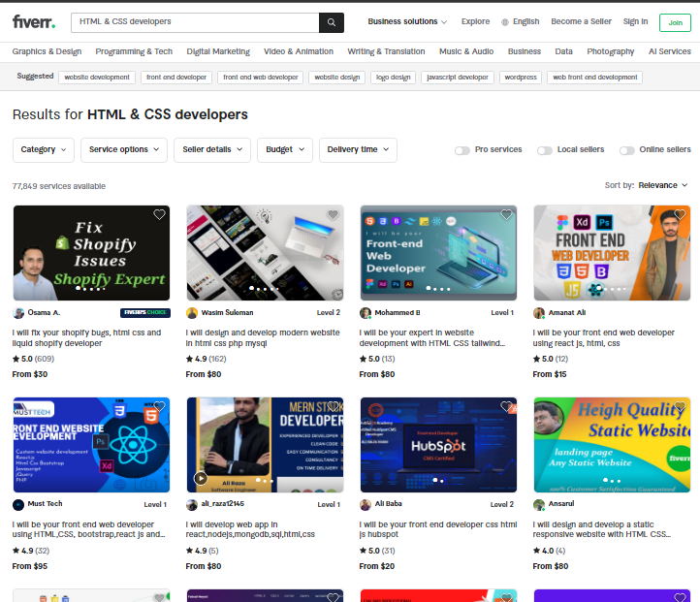The image size is (700, 602).
Task: Open Ansarul profile avatar
Action: pos(539,505)
